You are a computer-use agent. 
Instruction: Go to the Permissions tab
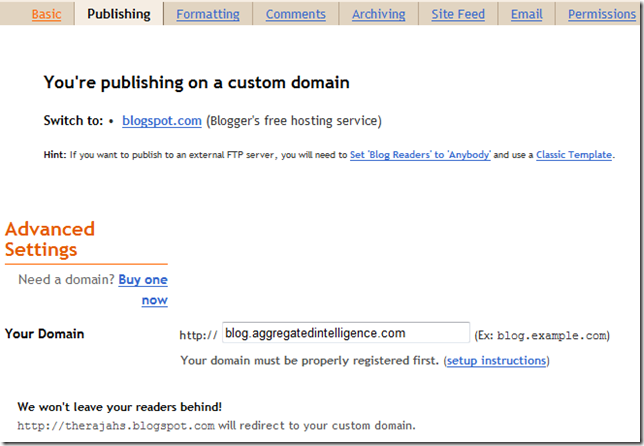[x=601, y=14]
